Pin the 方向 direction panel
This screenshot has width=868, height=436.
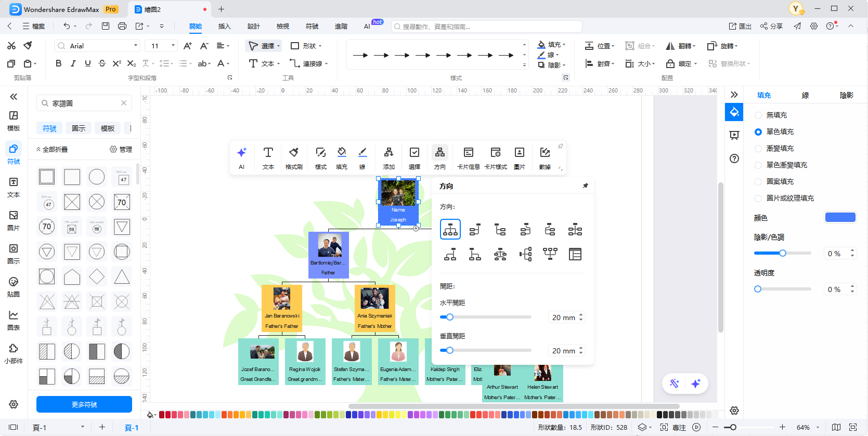coord(585,186)
